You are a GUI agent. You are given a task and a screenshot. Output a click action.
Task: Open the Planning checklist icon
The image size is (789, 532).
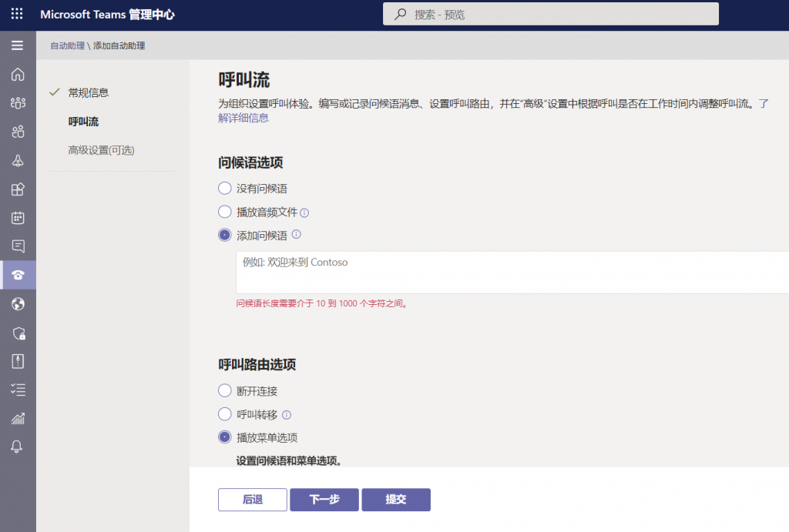click(18, 390)
